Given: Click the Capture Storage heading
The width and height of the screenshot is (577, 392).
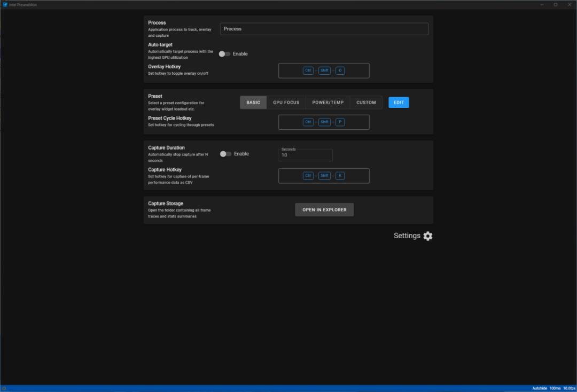Looking at the screenshot, I should click(166, 203).
